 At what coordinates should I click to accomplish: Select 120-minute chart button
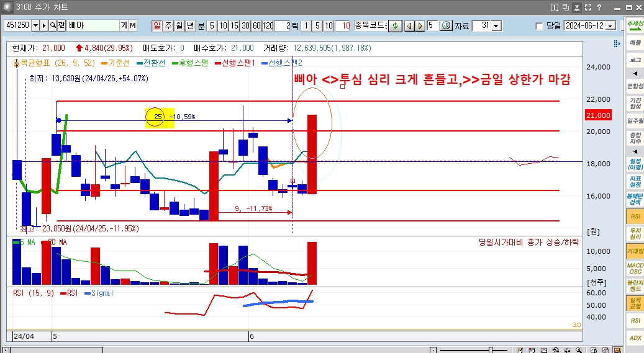268,26
